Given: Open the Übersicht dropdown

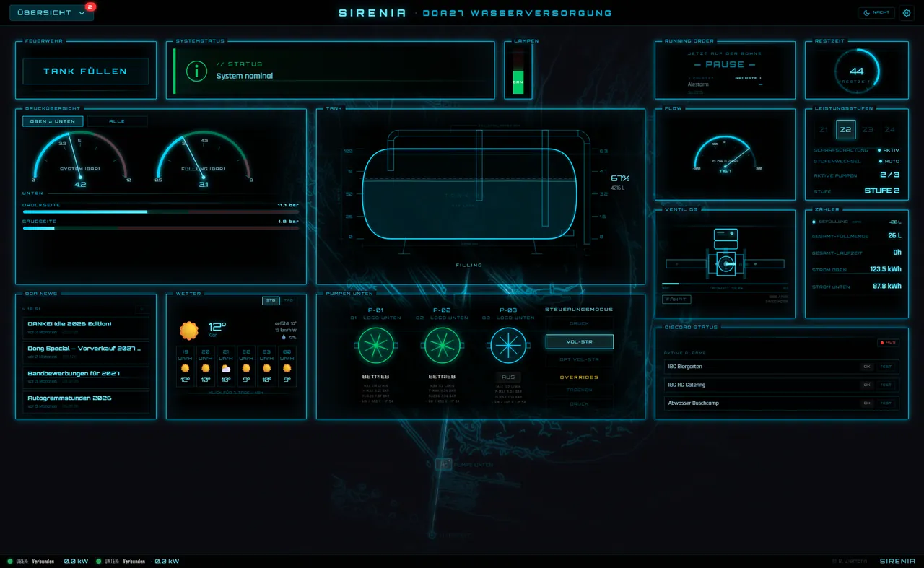Looking at the screenshot, I should point(51,13).
